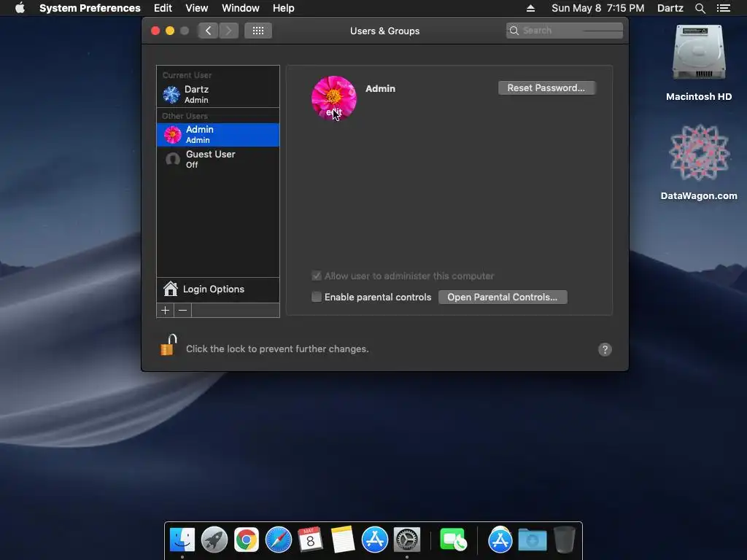Enable parental controls checkbox
Screen dimensions: 747x560
pos(317,297)
